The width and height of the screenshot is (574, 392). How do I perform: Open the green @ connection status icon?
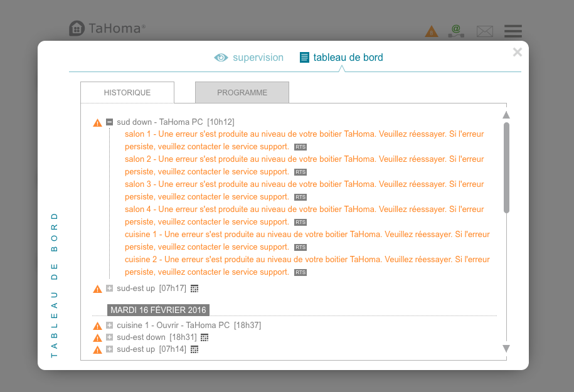coord(456,31)
